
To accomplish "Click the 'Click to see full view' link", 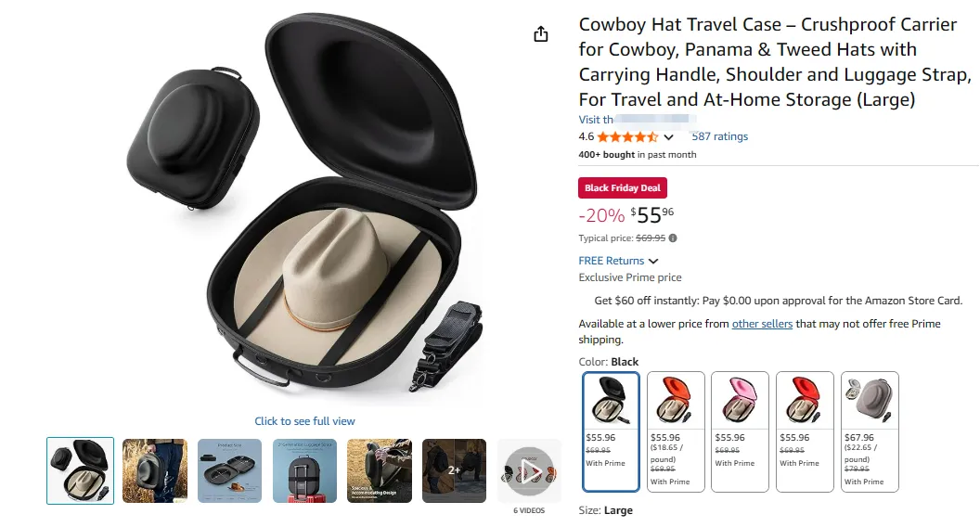I will point(304,421).
